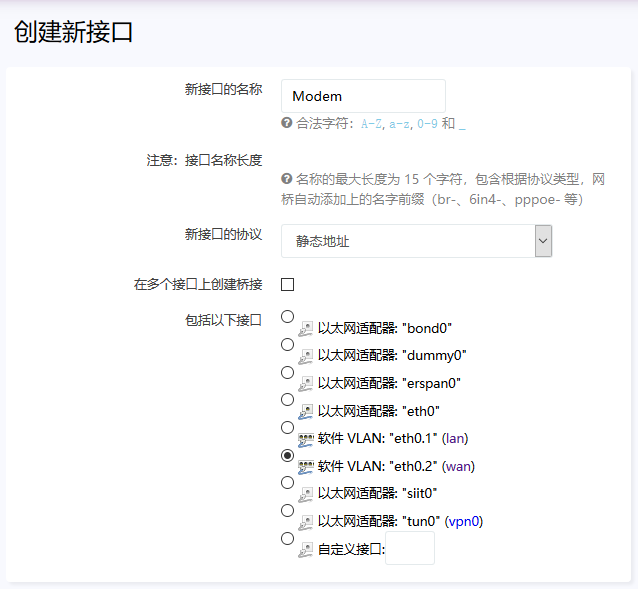
Task: Click the 注意: 接口名称长度 label
Action: pos(204,160)
